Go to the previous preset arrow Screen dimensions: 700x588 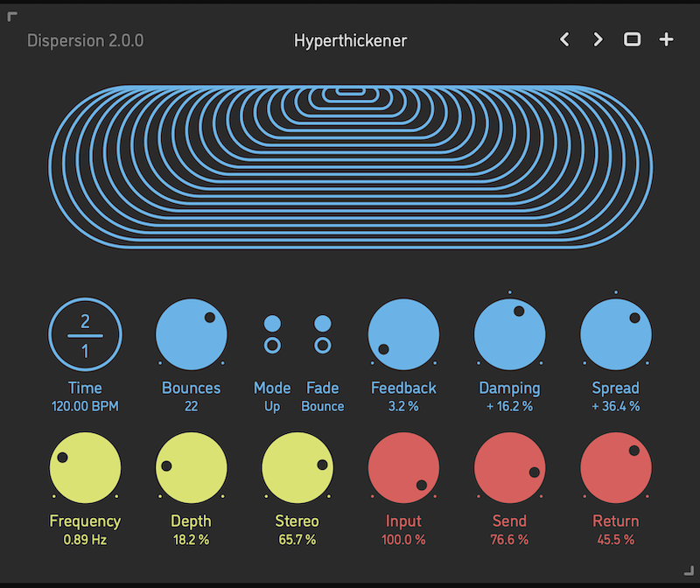565,39
